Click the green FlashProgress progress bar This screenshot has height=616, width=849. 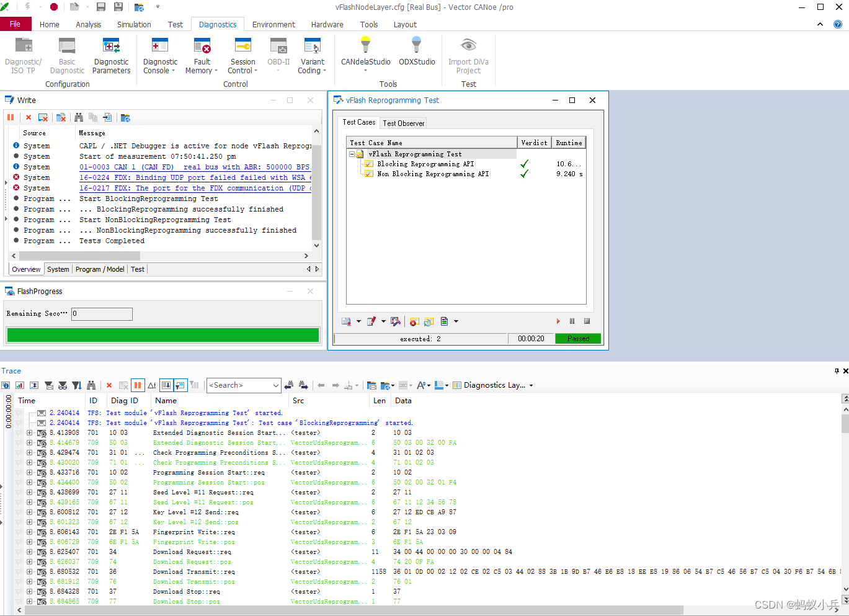[162, 335]
